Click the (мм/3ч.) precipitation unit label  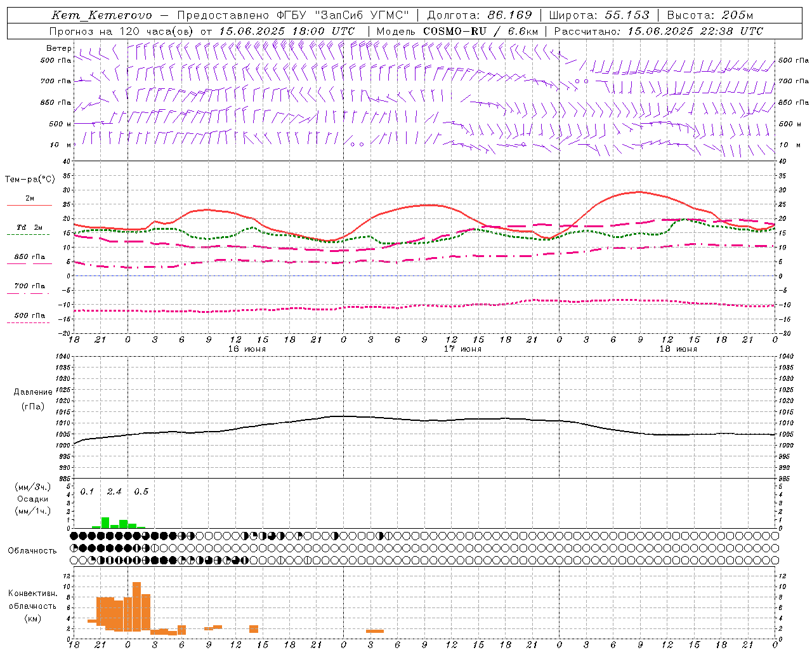[32, 487]
